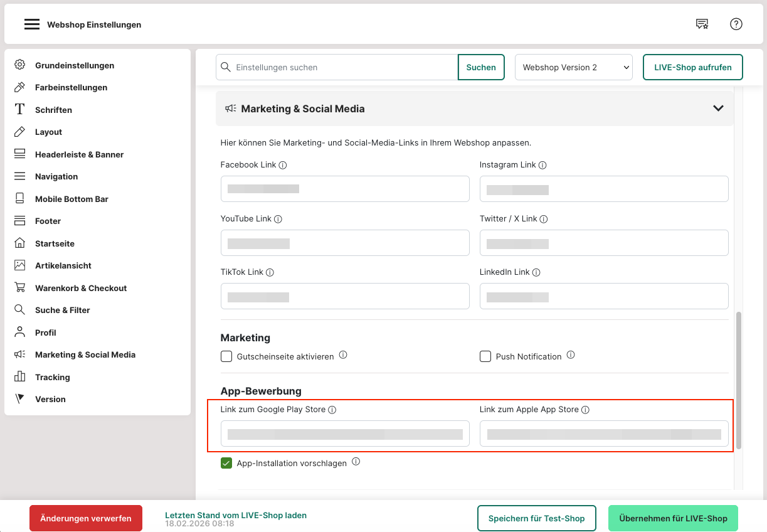Click info icon beside Link zum Apple App Store

pos(585,410)
